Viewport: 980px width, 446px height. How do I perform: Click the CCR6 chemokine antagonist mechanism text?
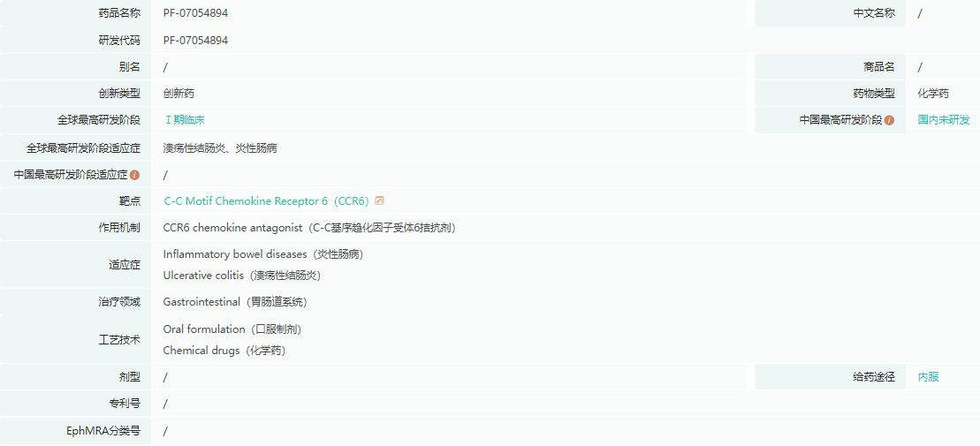coord(309,228)
